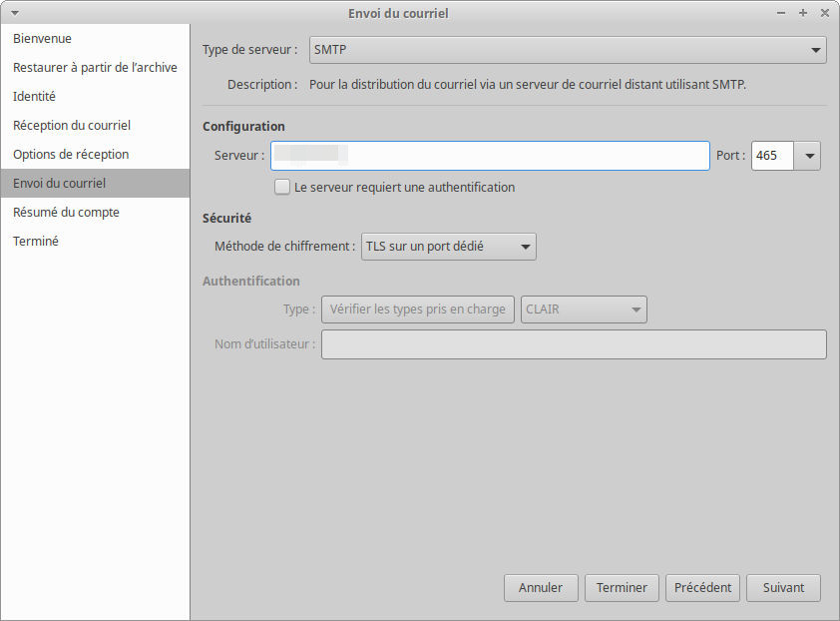Open Réception du courriel page
The image size is (840, 621).
(72, 126)
